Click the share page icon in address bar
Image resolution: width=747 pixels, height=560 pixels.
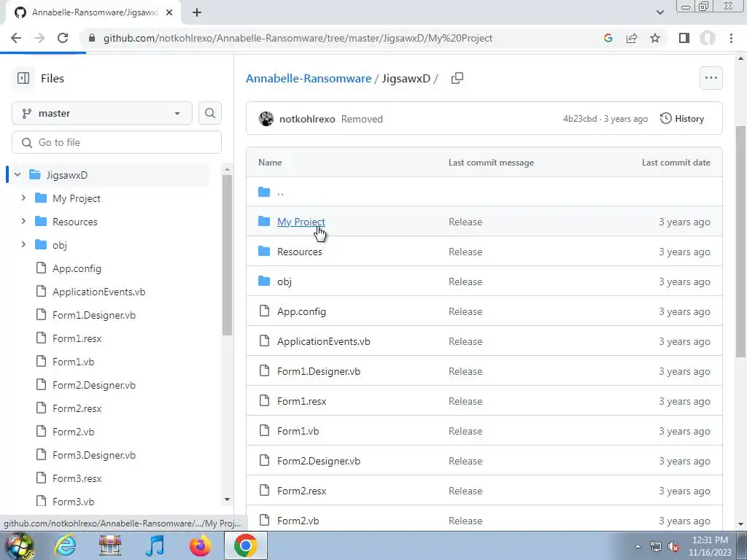632,38
